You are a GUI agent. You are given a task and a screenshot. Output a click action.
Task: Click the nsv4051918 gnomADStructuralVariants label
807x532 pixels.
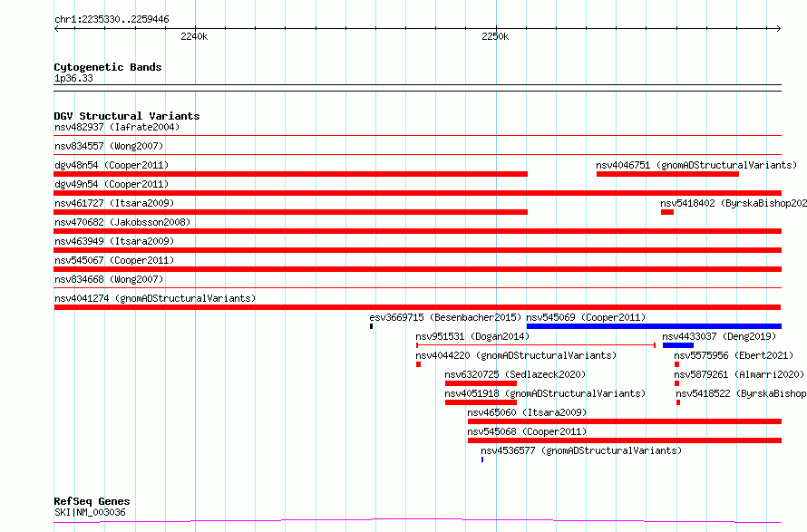pyautogui.click(x=545, y=393)
